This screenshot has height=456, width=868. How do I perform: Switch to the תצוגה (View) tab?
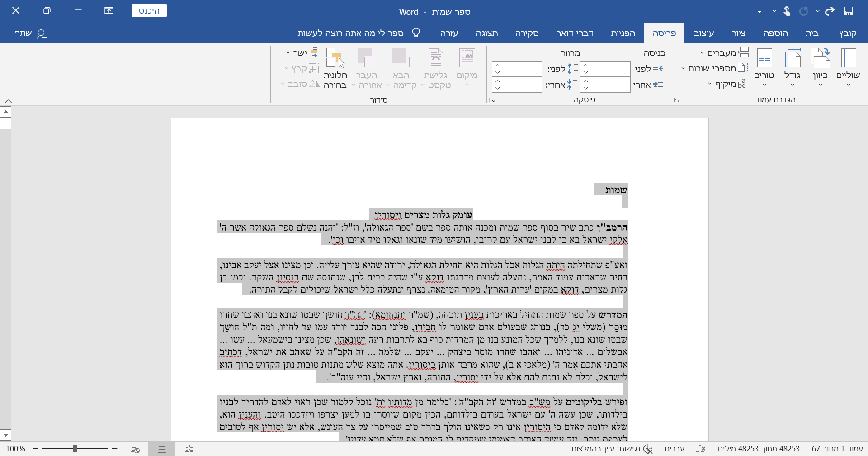tap(487, 33)
